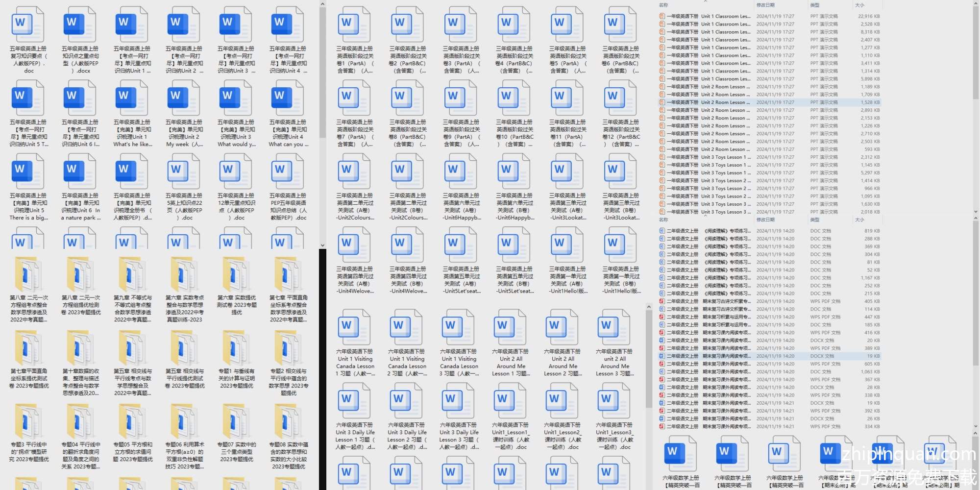Image resolution: width=980 pixels, height=490 pixels.
Task: Open the 专题06 利用算术平方根 folder
Action: point(184,421)
